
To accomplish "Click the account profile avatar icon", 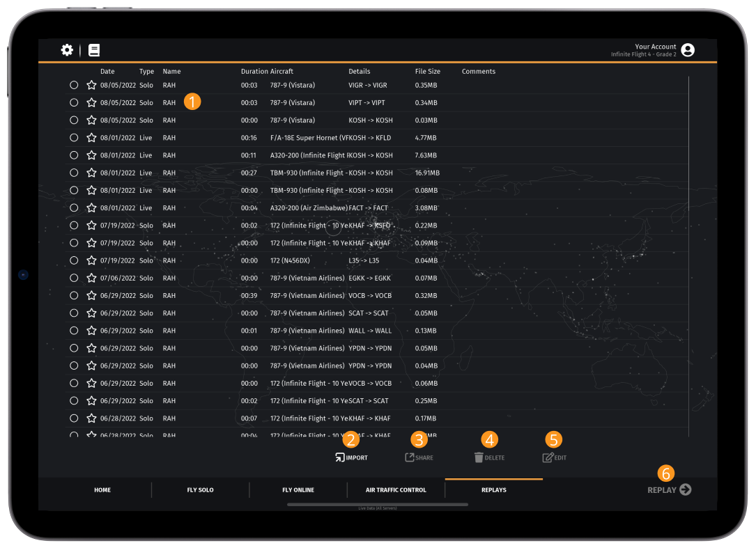I will pos(688,50).
